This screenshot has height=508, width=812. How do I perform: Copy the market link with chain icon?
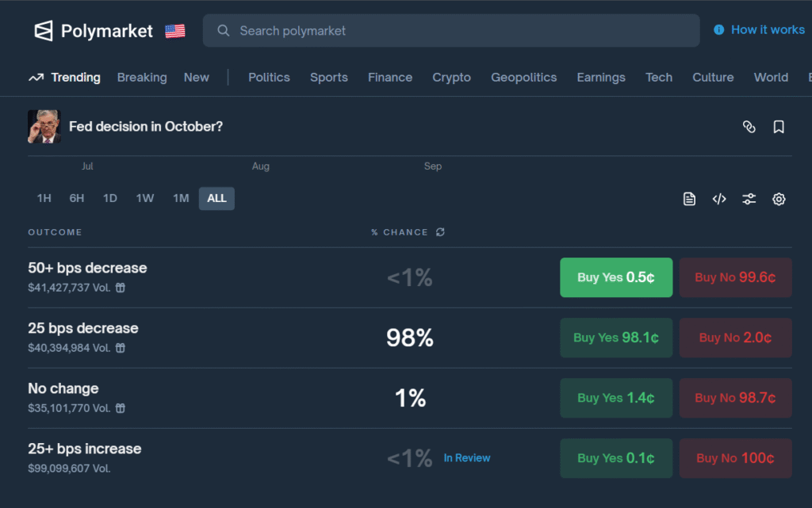point(749,127)
